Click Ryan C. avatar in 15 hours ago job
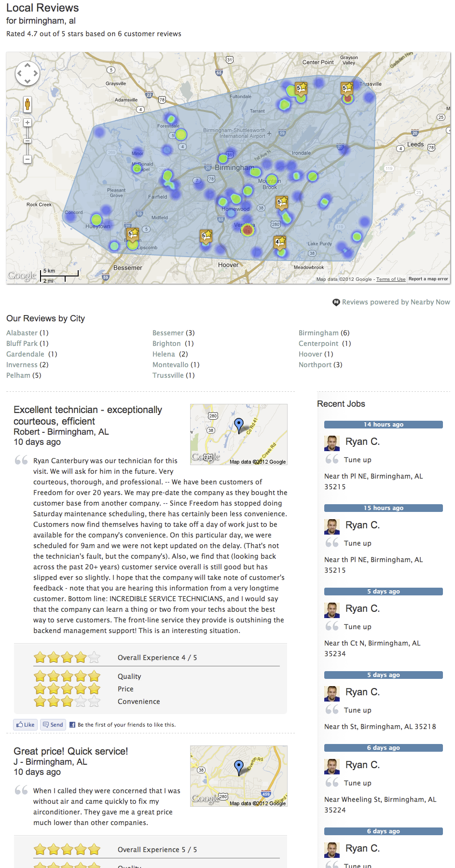455x868 pixels. (332, 527)
